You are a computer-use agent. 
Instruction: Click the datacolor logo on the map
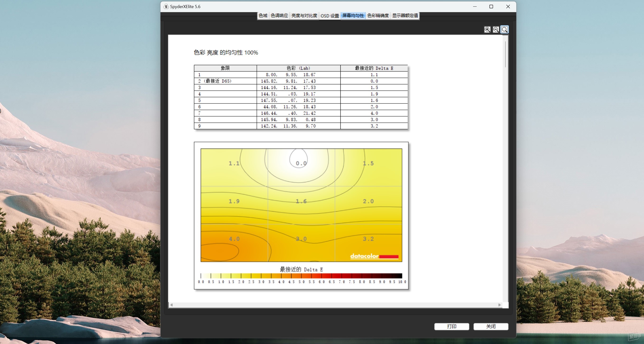[374, 256]
